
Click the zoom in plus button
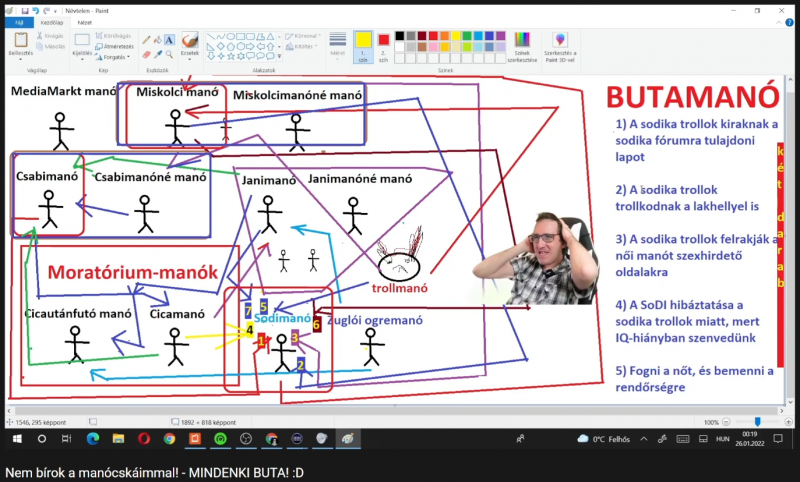tap(788, 422)
